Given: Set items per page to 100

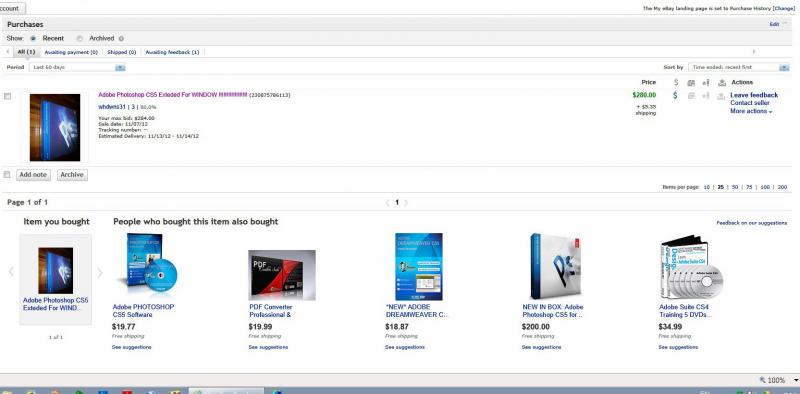Looking at the screenshot, I should point(765,187).
